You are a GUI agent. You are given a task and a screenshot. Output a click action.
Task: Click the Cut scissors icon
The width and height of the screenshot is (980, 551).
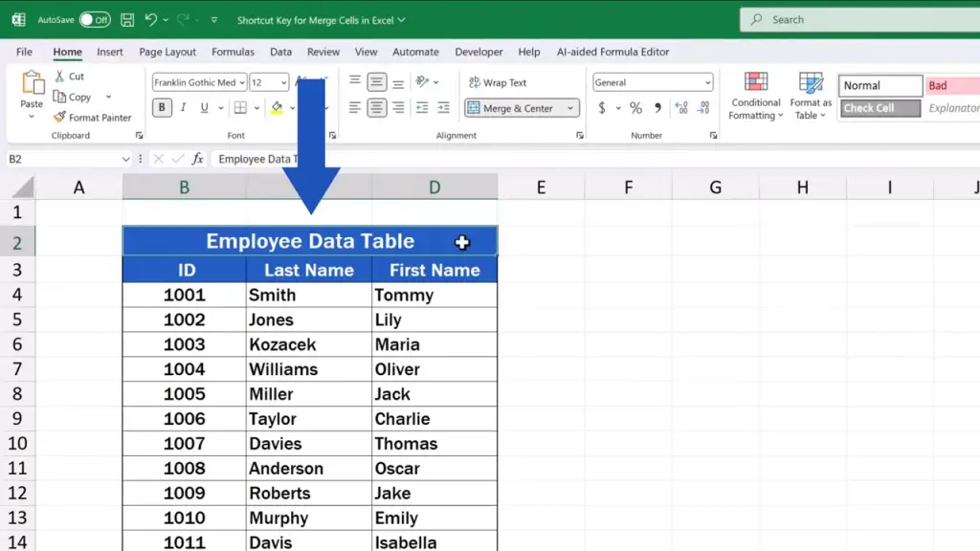click(x=59, y=77)
